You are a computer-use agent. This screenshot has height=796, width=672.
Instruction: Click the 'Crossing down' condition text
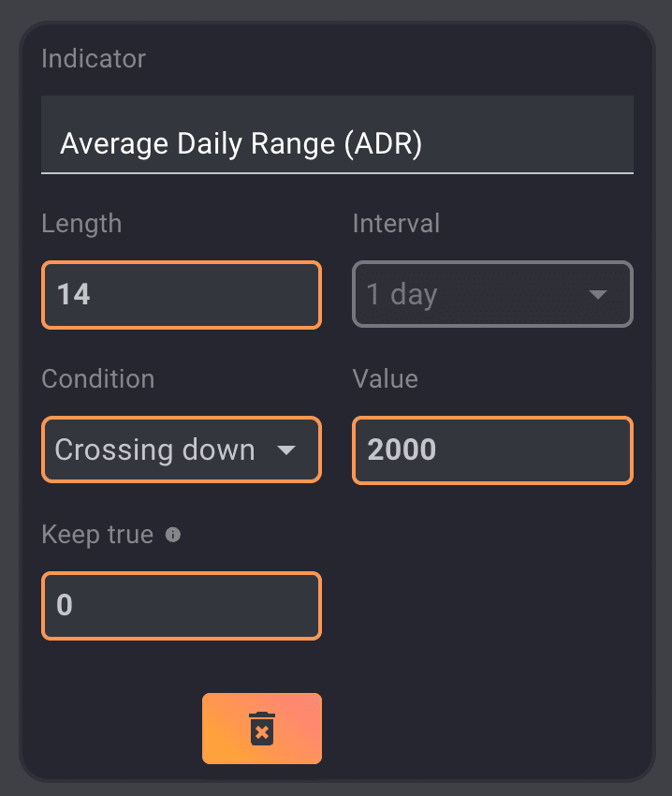pos(155,450)
